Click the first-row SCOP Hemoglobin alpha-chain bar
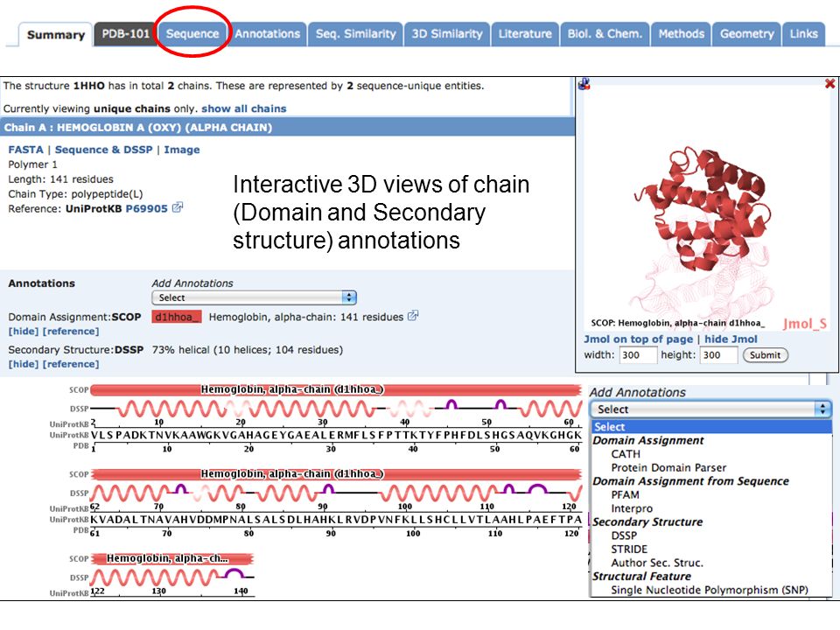 coord(336,389)
